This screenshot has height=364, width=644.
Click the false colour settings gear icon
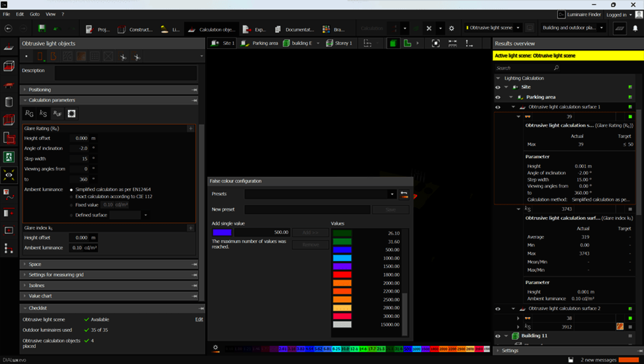[215, 348]
